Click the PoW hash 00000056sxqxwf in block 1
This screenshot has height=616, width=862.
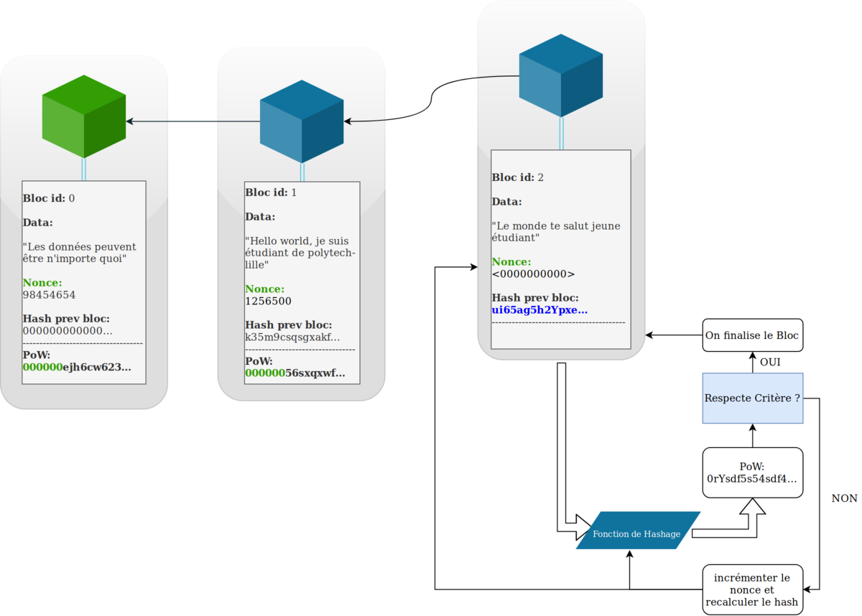295,373
